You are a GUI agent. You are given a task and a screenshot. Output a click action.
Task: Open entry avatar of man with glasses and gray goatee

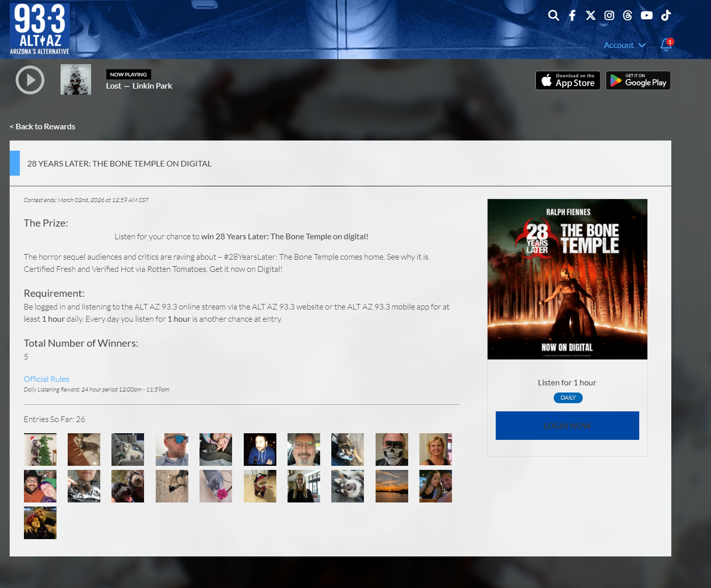[x=304, y=450]
